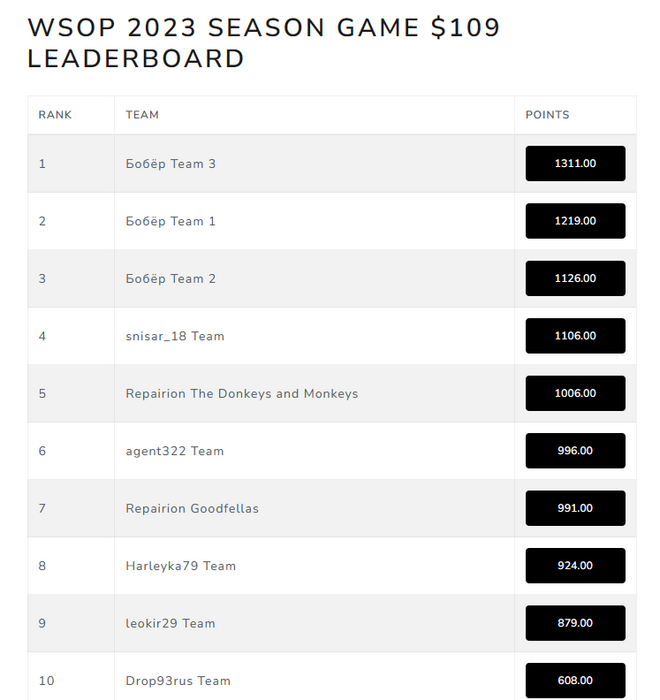The image size is (660, 700).
Task: Select agent322 Team row name
Action: 175,451
